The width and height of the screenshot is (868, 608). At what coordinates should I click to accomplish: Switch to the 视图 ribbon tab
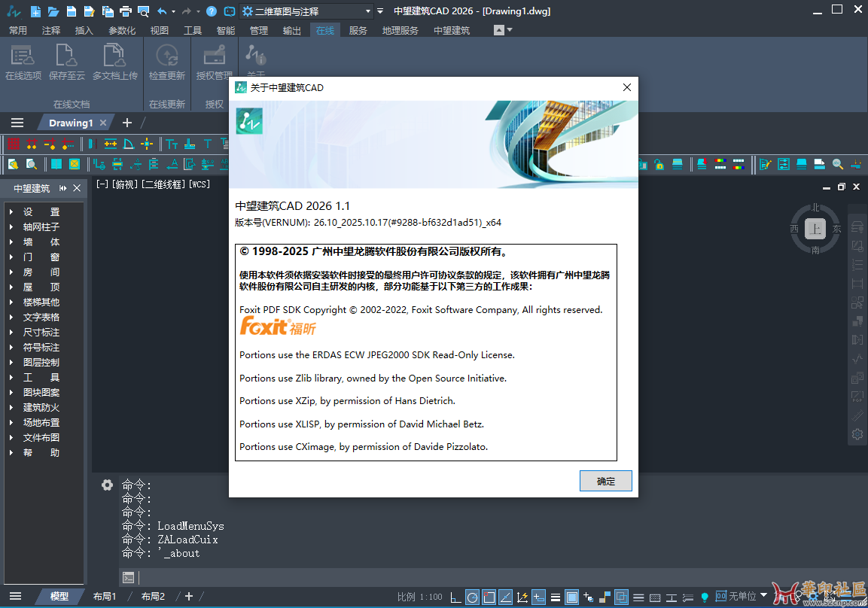[x=160, y=30]
